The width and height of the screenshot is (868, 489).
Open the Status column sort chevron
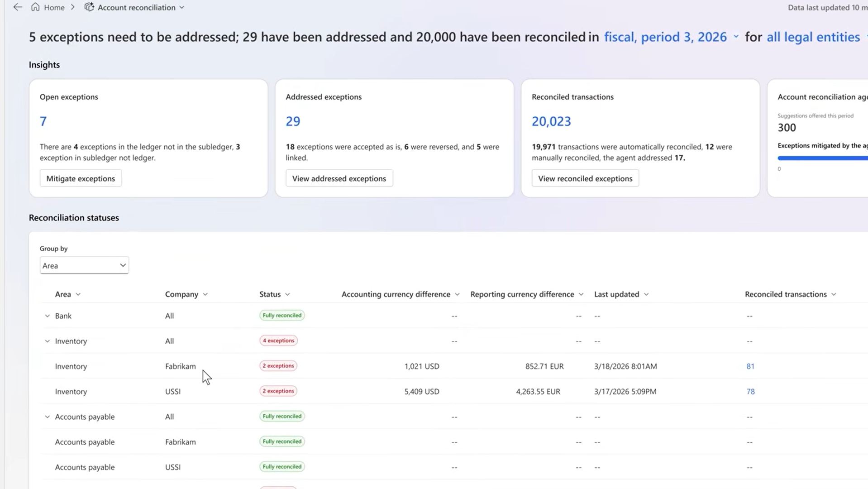click(x=287, y=295)
